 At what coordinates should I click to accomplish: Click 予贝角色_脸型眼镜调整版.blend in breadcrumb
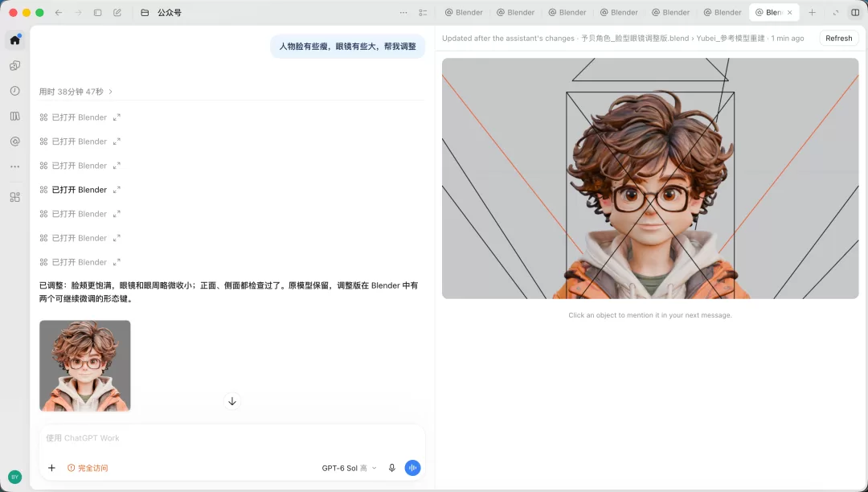pos(635,39)
